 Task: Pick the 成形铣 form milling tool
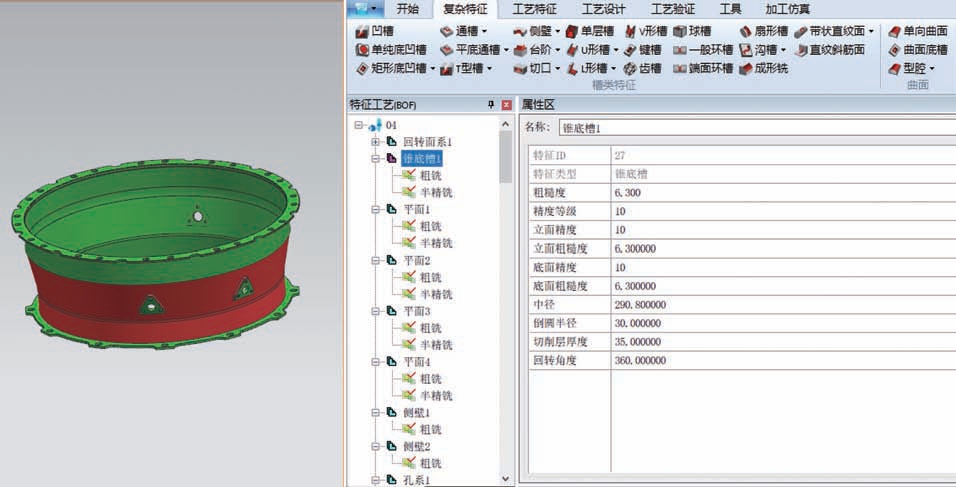pyautogui.click(x=765, y=68)
